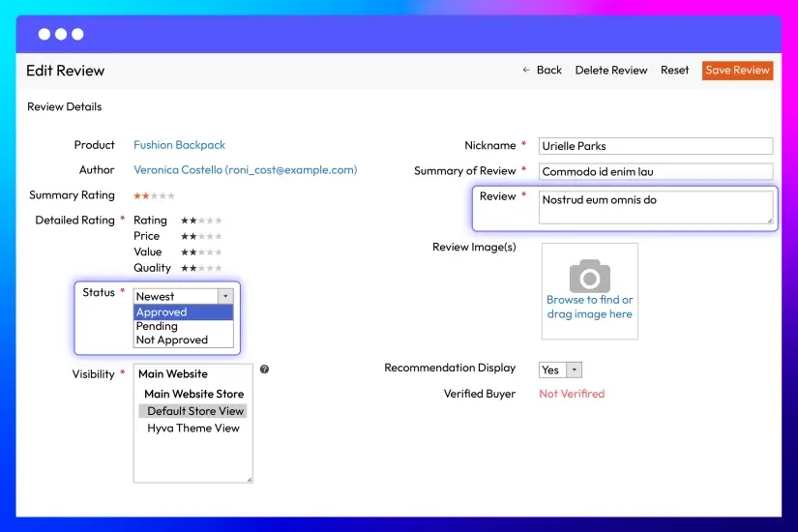Click the Nickname input field
Viewport: 798px width, 532px height.
pyautogui.click(x=656, y=146)
